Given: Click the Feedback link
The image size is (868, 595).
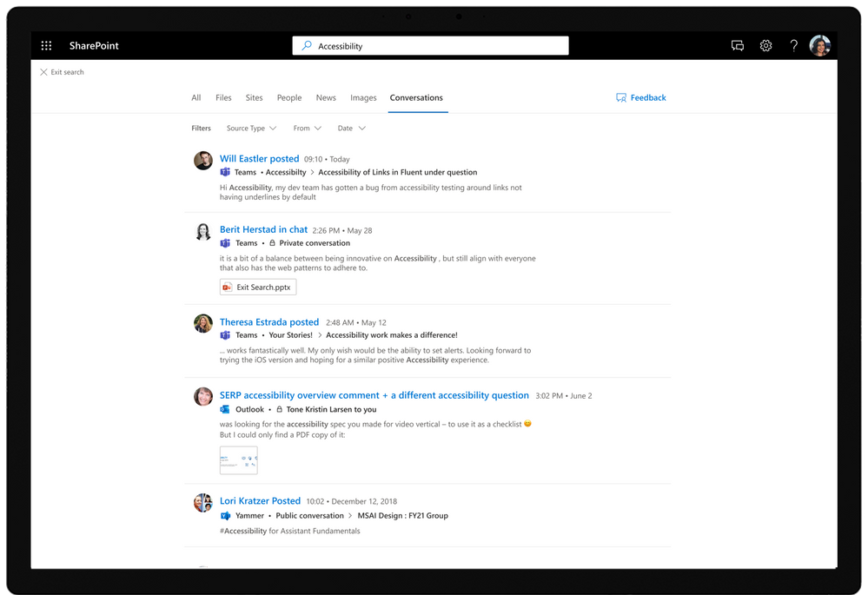Looking at the screenshot, I should click(x=648, y=98).
